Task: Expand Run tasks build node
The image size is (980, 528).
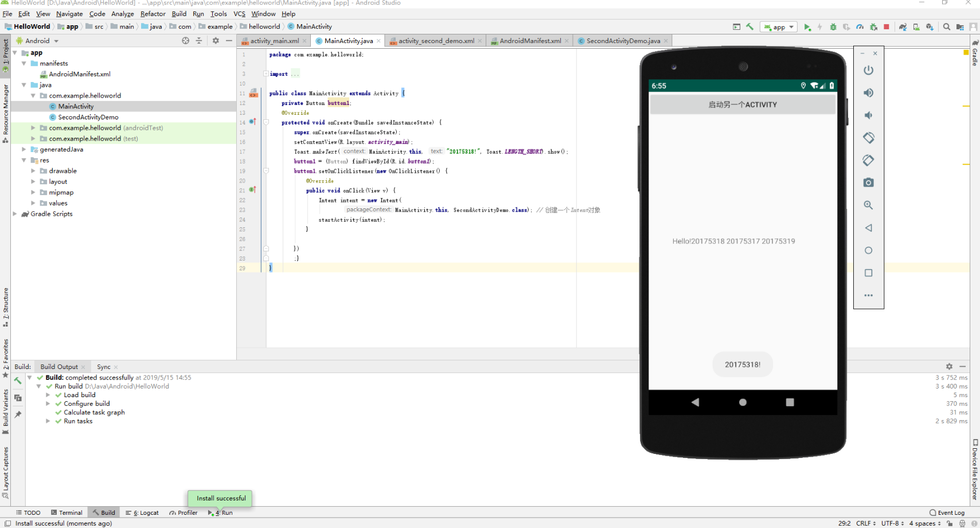Action: coord(48,421)
